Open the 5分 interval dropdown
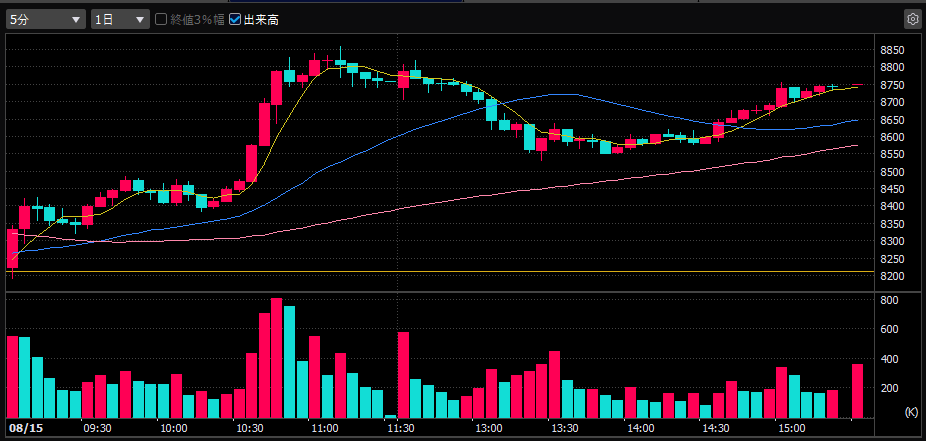Viewport: 926px width, 441px height. tap(46, 19)
